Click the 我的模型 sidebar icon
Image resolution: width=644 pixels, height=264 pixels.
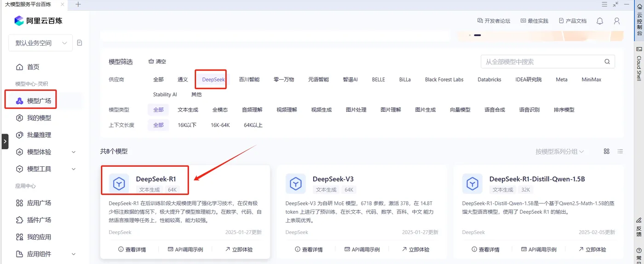[19, 118]
